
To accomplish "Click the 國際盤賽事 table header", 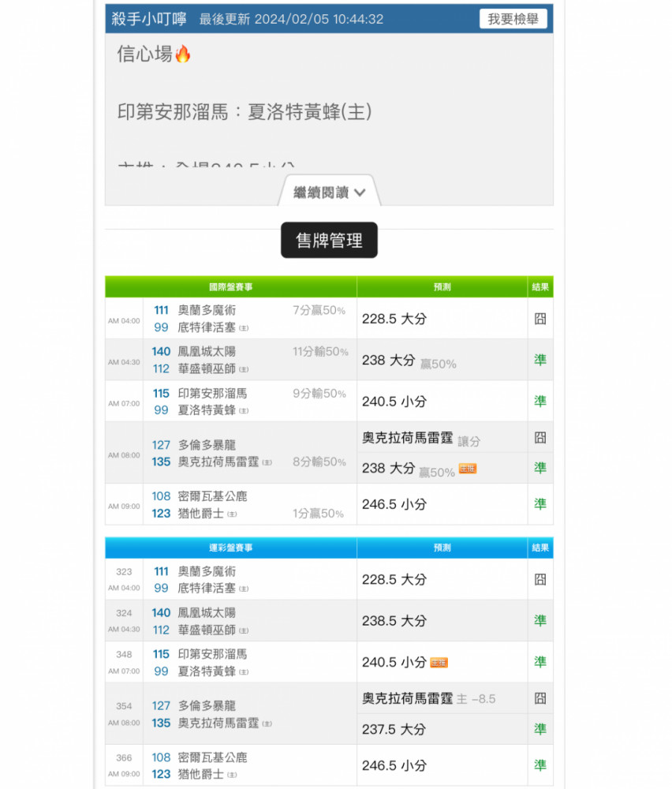I will 231,287.
